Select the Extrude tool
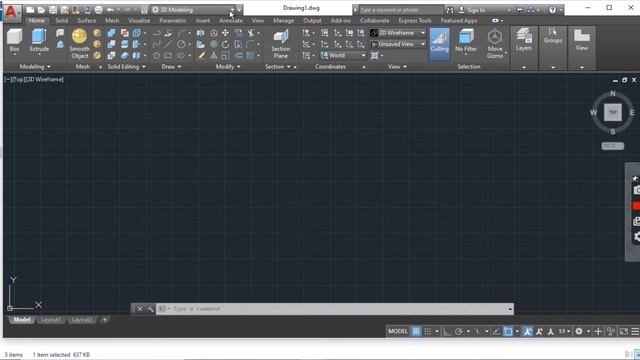640x360 pixels. [39, 40]
